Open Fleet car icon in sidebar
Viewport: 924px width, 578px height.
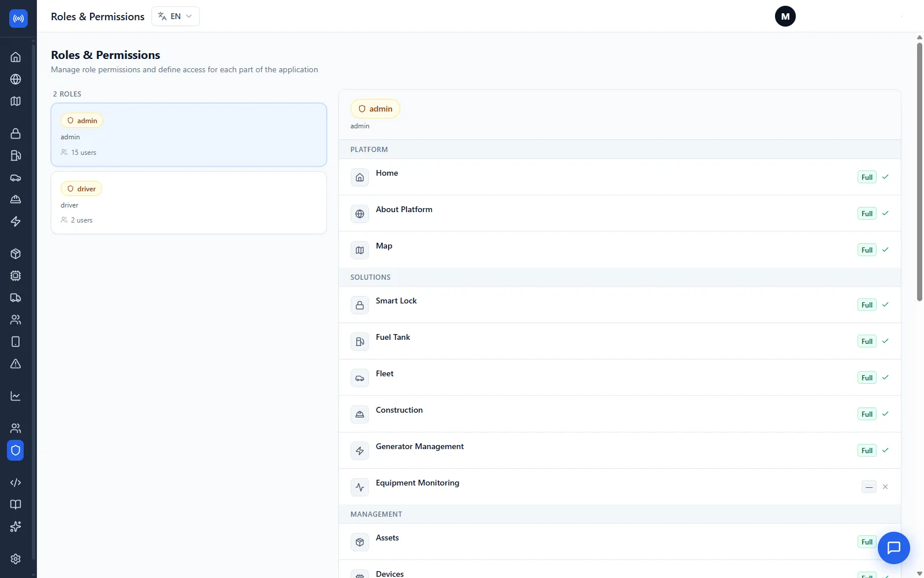click(x=16, y=177)
